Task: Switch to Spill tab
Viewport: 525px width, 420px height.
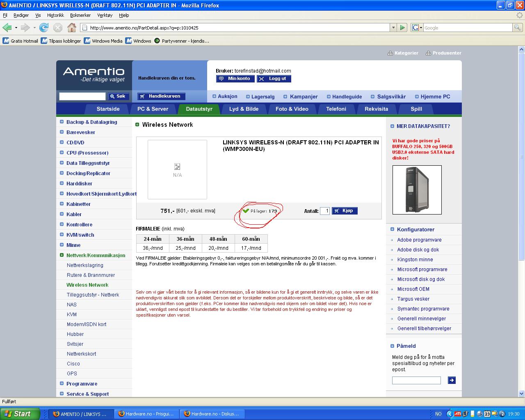Action: pos(416,109)
